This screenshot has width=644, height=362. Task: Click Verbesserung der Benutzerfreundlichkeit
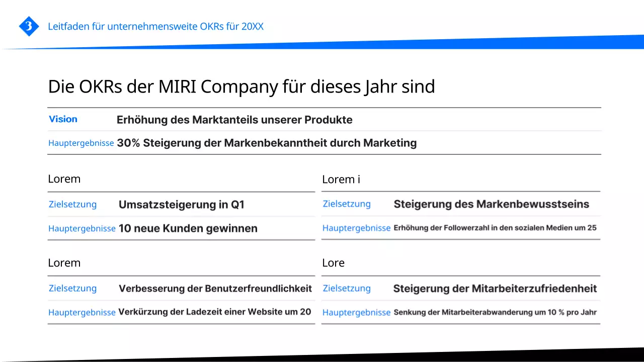pos(215,289)
